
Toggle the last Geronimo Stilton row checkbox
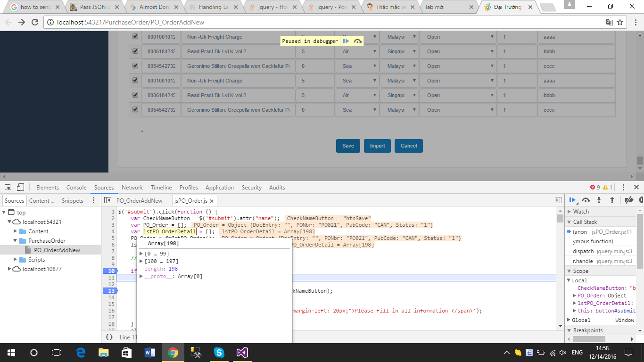(135, 110)
